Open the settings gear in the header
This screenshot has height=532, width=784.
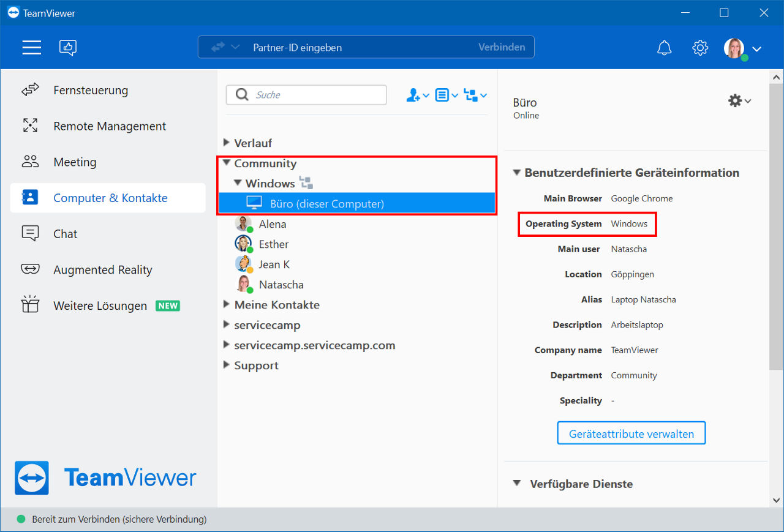pos(700,48)
